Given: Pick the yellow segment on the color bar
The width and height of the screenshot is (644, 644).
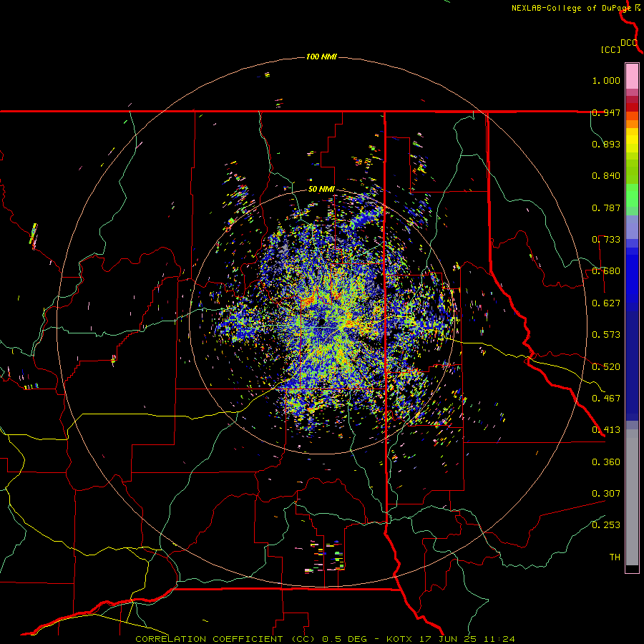Looking at the screenshot, I should click(632, 140).
